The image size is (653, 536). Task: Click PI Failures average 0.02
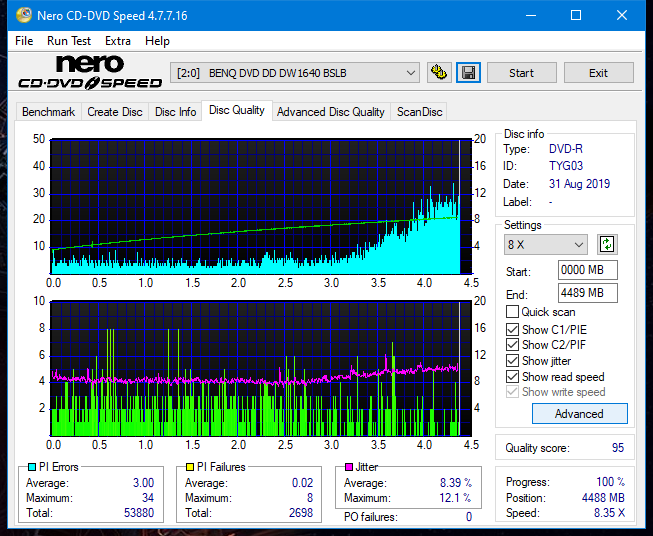point(302,483)
